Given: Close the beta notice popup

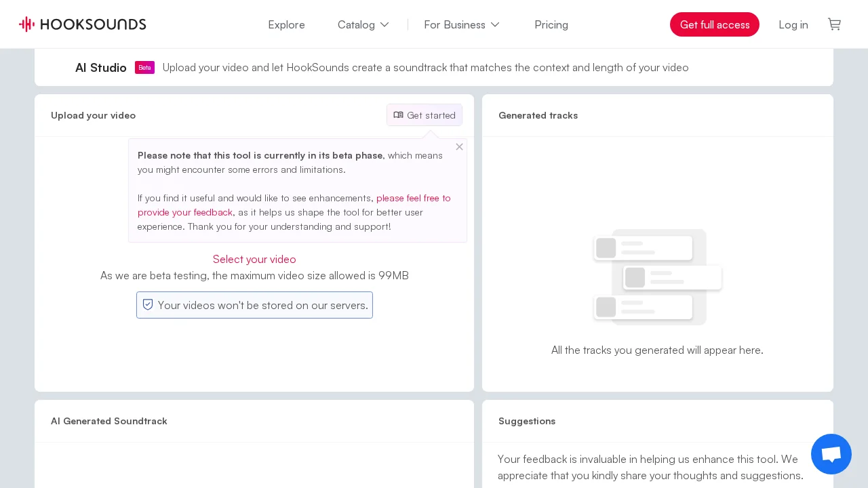Looking at the screenshot, I should [459, 147].
